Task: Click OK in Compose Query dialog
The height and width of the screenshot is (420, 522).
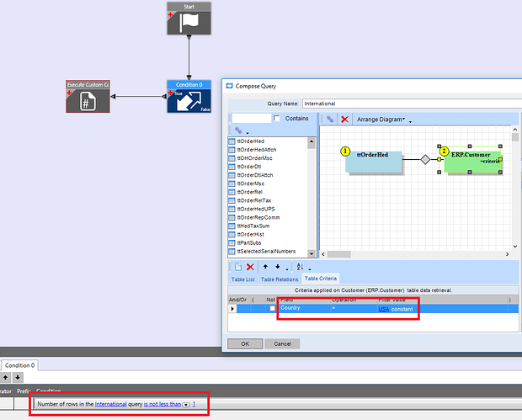Action: tap(245, 343)
